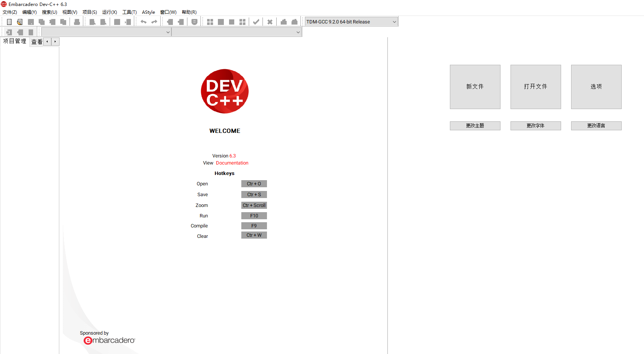
Task: Click the New source file toolbar icon
Action: (9, 22)
